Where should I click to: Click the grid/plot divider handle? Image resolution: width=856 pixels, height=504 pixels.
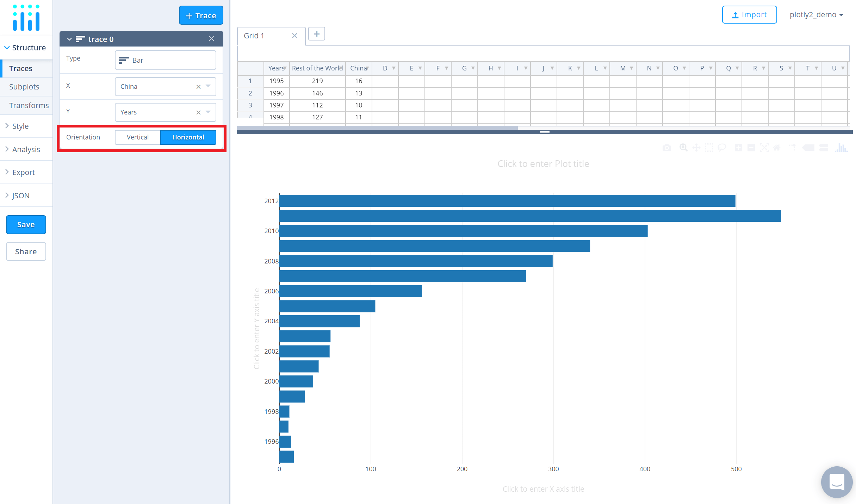[545, 132]
